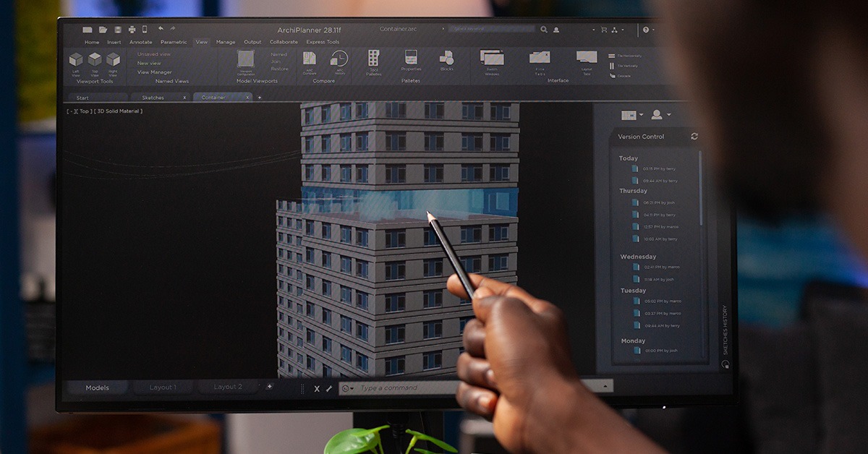Switch to the Sketches document tab

coord(153,98)
